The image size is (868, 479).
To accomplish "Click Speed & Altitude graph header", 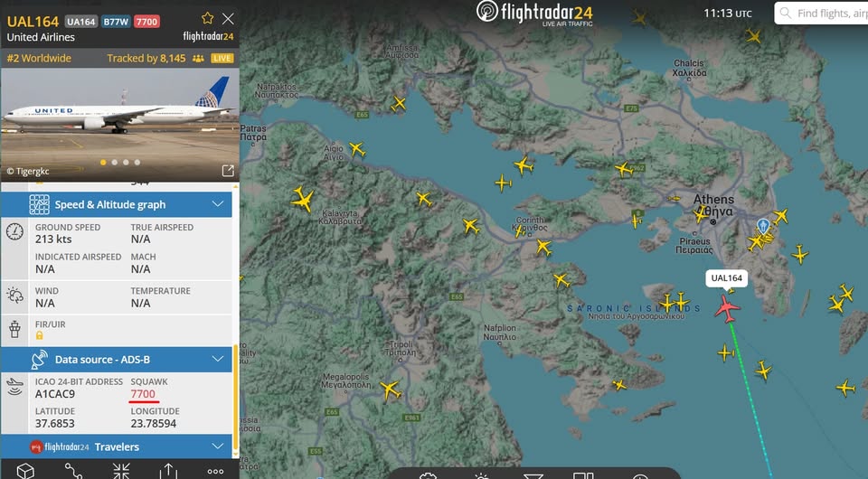I will click(x=117, y=204).
